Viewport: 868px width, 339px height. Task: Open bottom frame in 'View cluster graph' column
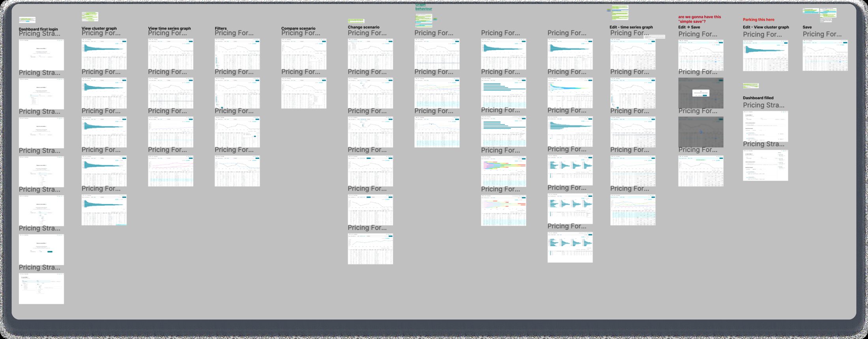104,210
